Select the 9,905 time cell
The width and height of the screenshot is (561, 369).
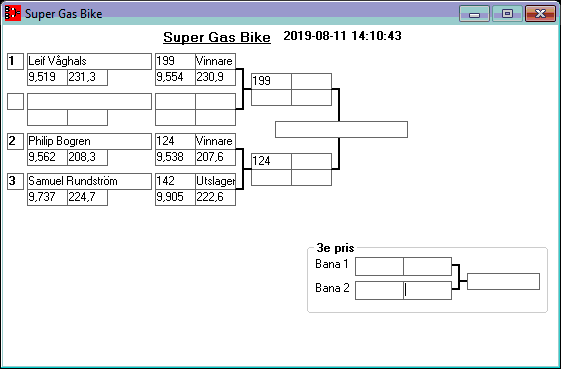pyautogui.click(x=175, y=197)
